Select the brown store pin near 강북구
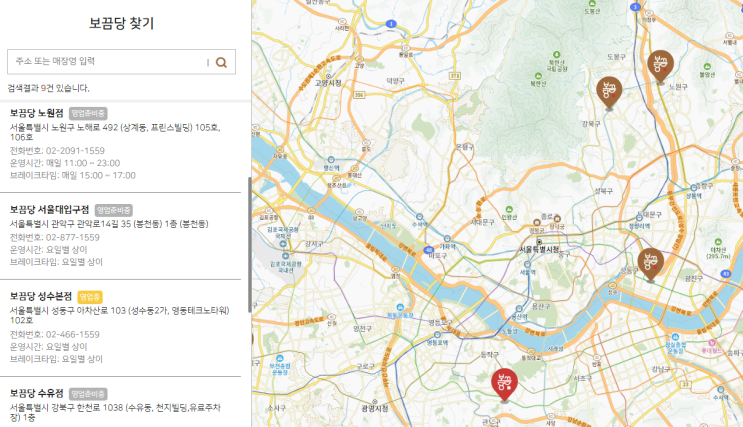Screen dimensions: 743x427 [x=609, y=93]
